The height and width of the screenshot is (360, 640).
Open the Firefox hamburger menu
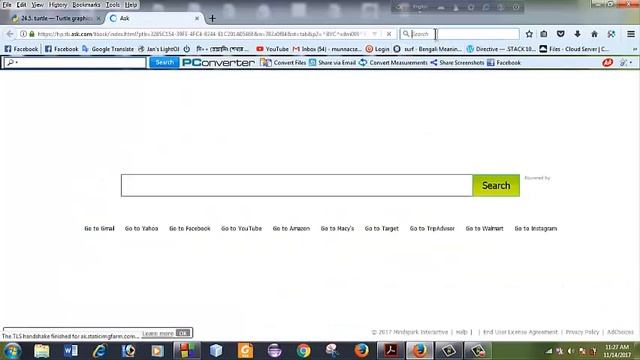(631, 34)
